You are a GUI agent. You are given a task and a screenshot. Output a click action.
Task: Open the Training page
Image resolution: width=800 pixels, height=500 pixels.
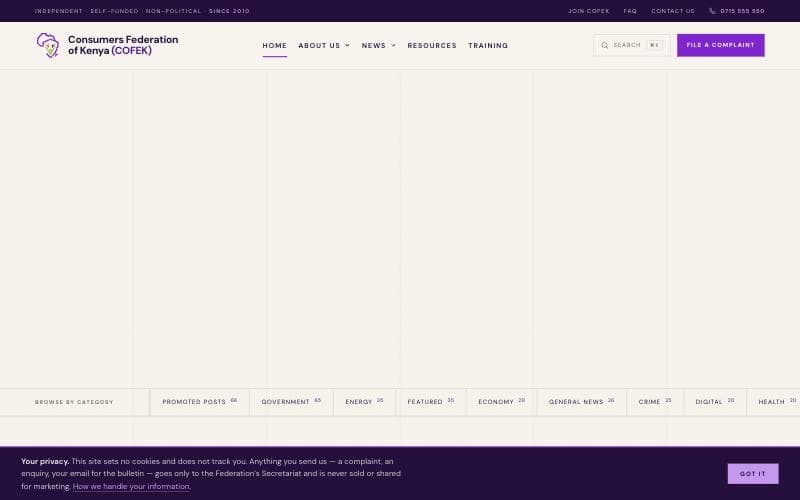pyautogui.click(x=488, y=45)
